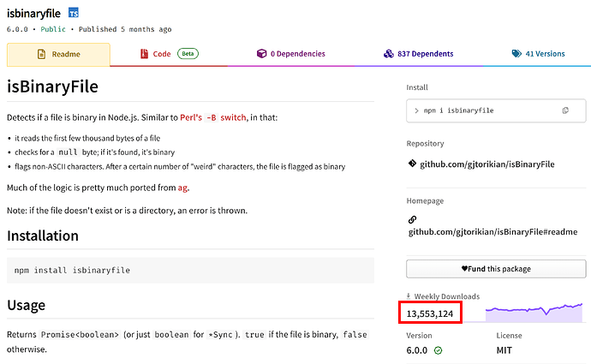Image resolution: width=591 pixels, height=364 pixels.
Task: Click the 6.0.0 version value
Action: point(417,350)
